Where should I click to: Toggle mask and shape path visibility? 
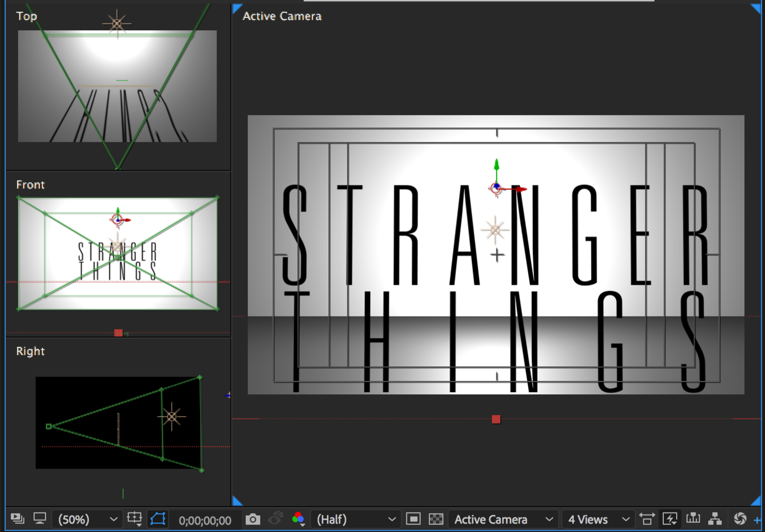tap(158, 519)
